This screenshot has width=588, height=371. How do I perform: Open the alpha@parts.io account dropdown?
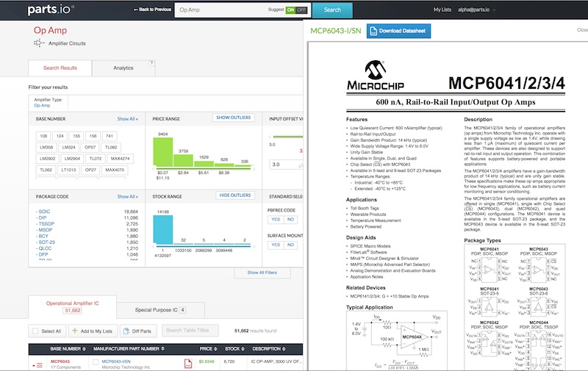click(476, 10)
